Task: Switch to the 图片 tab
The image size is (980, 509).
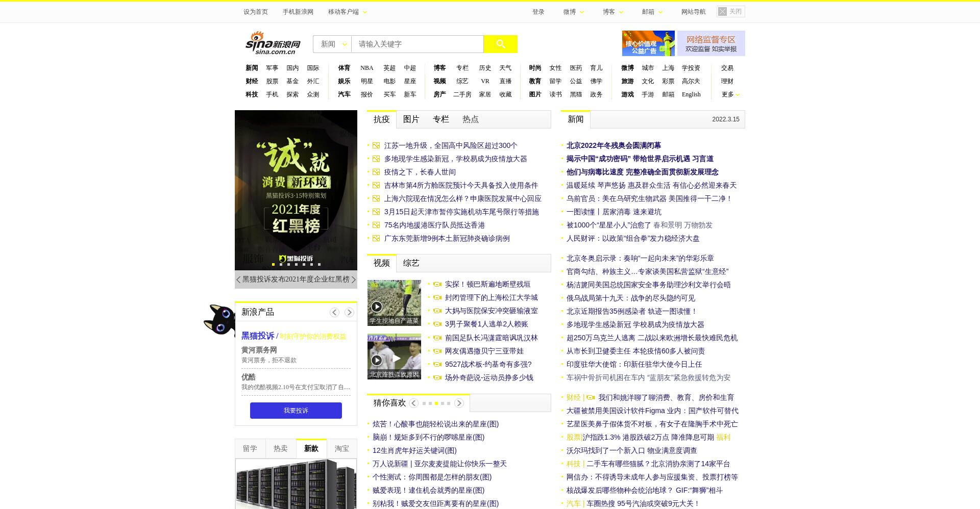Action: tap(411, 119)
